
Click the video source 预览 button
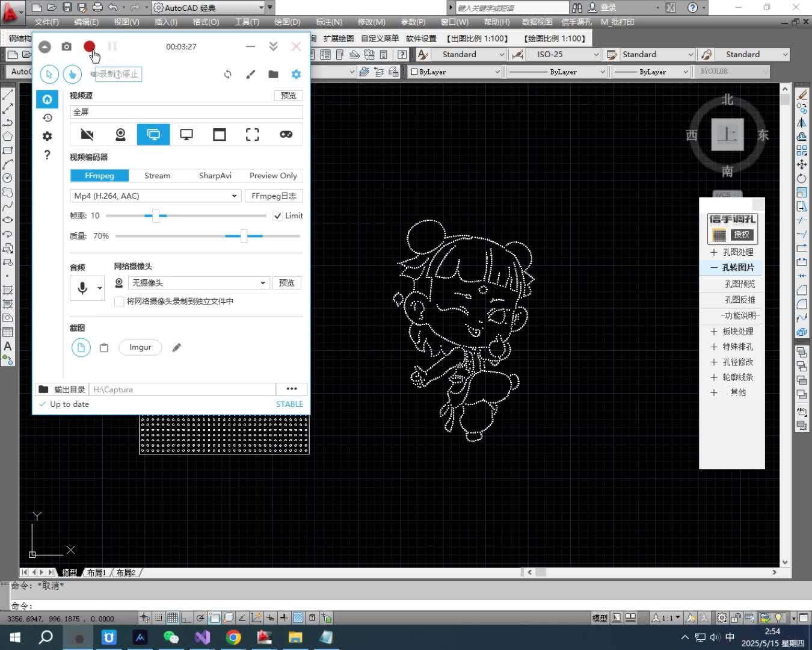288,96
